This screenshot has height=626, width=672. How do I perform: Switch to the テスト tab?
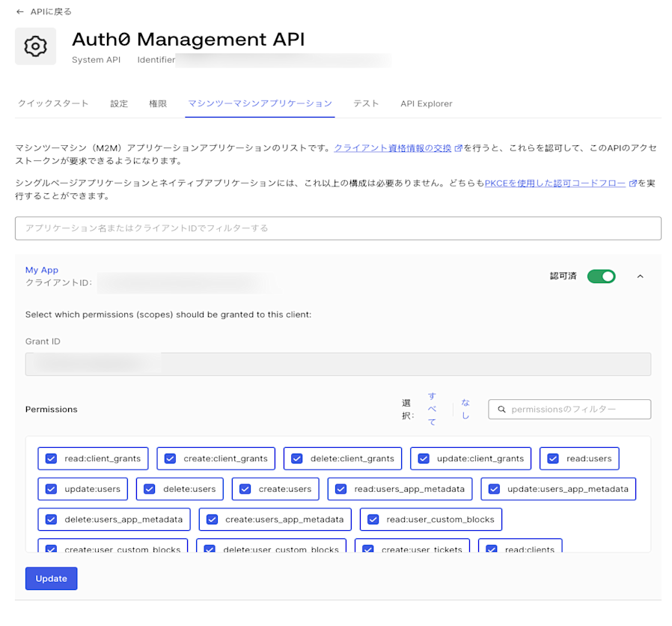(366, 104)
